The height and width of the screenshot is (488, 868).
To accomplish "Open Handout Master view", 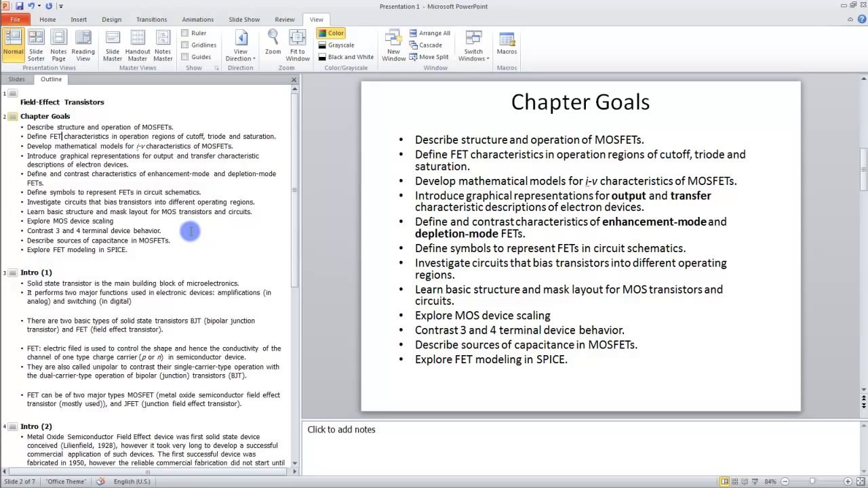I will click(138, 45).
